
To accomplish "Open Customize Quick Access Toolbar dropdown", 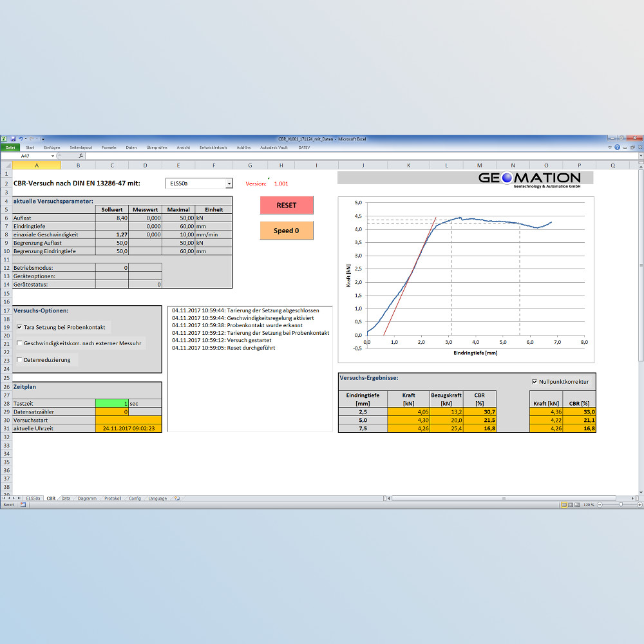I will (43, 139).
